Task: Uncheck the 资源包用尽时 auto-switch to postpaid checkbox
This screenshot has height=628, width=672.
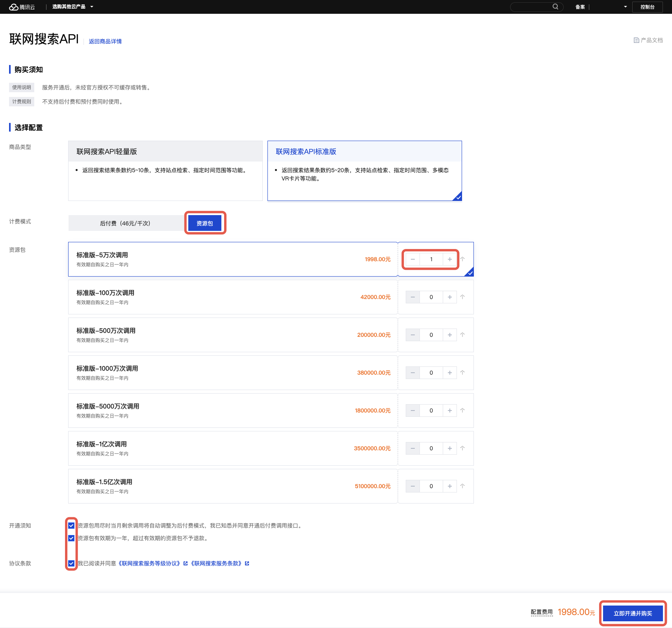Action: coord(71,526)
